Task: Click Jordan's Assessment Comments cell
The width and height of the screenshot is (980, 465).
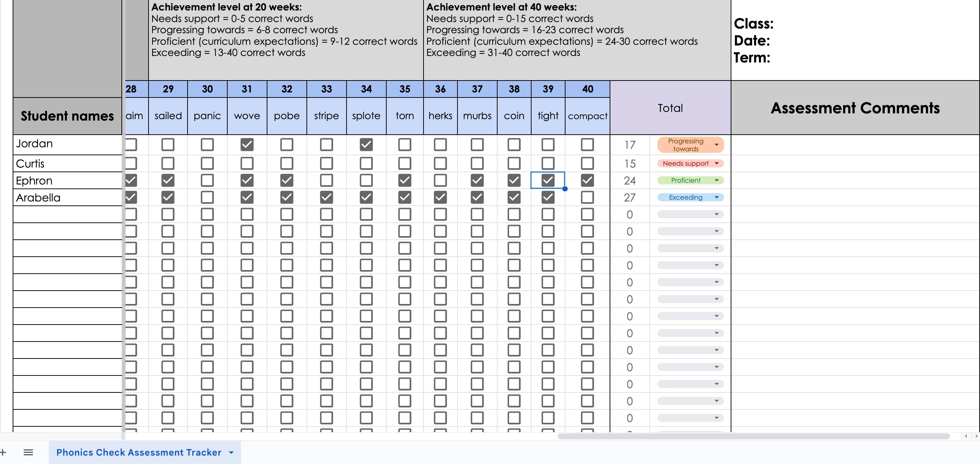Action: coord(855,145)
